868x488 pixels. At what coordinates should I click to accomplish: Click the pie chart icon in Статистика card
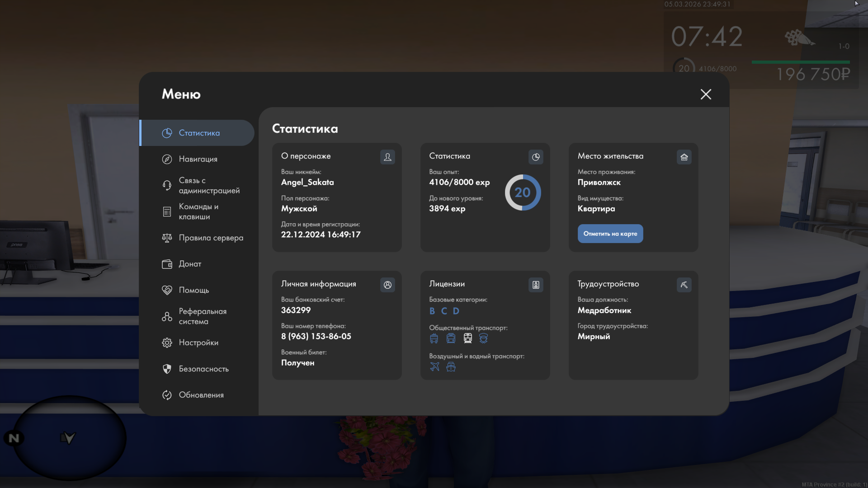536,157
